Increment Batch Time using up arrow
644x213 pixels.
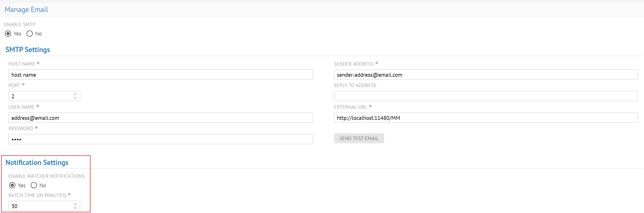(x=75, y=204)
